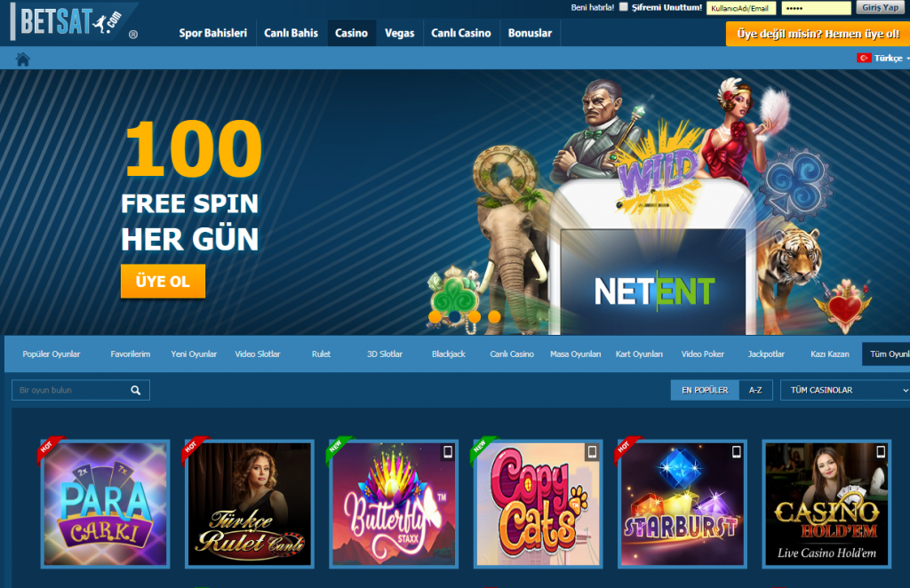
Task: Open the Canlı Casino menu
Action: [x=461, y=33]
